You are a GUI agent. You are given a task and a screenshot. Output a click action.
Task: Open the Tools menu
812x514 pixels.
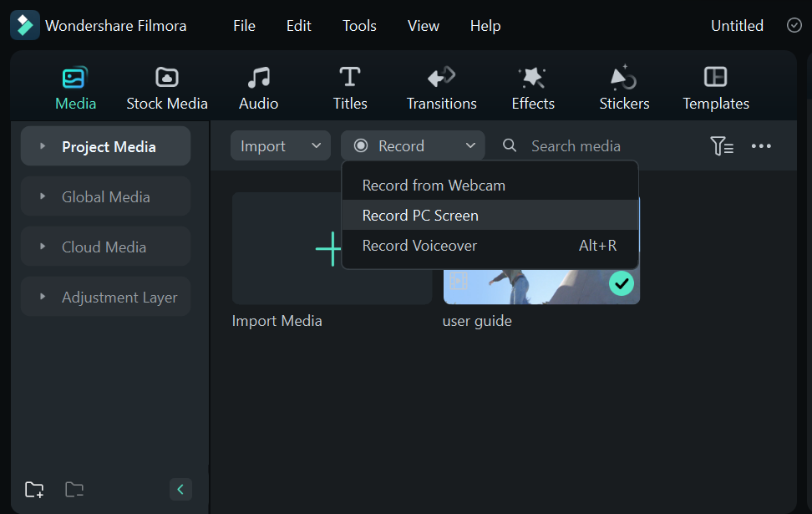tap(359, 26)
